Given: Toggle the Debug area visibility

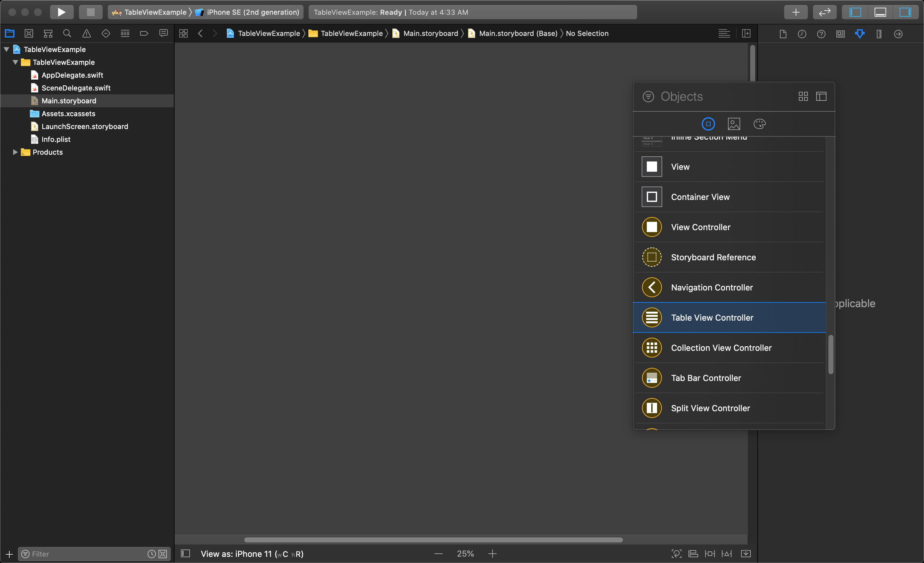Looking at the screenshot, I should 880,12.
